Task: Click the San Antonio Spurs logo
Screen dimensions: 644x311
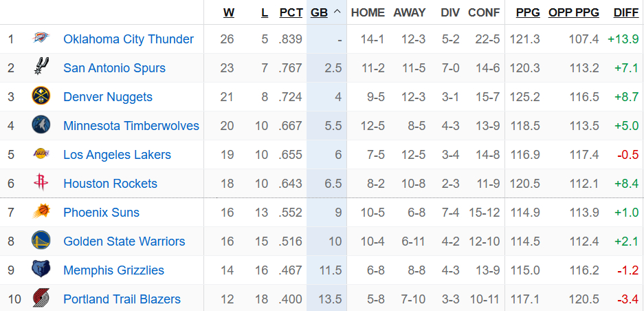Action: (41, 67)
